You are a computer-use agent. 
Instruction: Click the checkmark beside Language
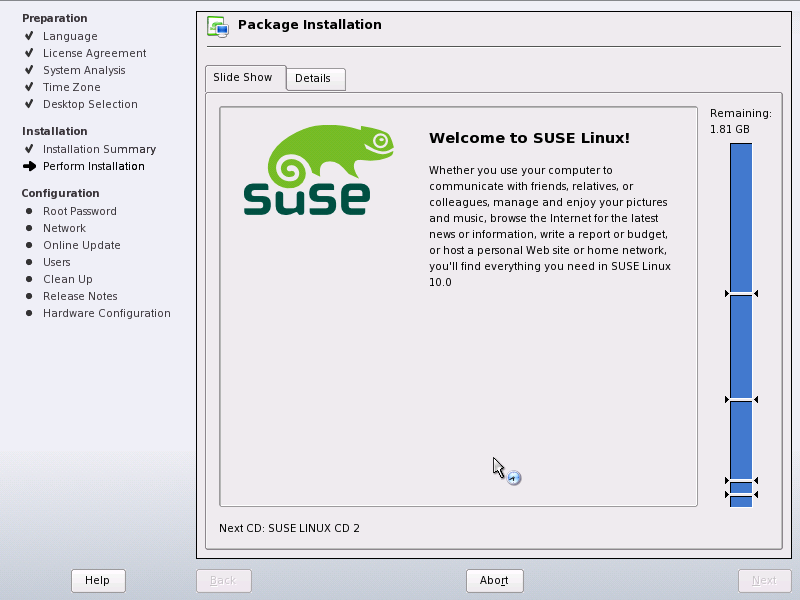(29, 36)
